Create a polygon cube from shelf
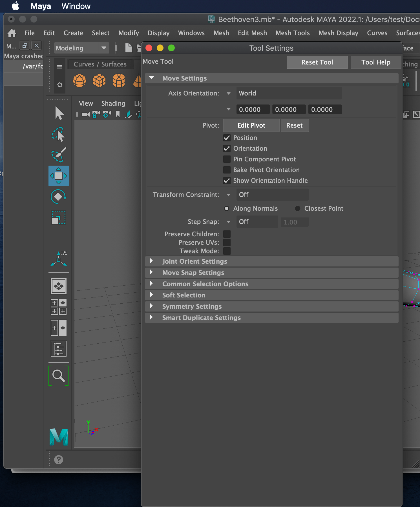Image resolution: width=420 pixels, height=507 pixels. point(99,81)
